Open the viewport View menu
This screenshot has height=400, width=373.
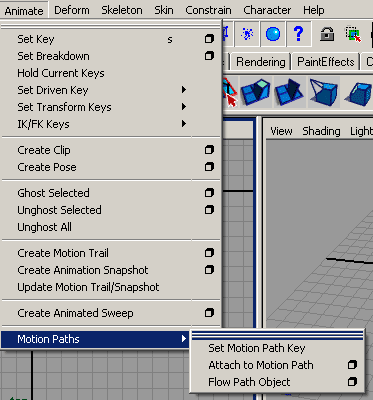pos(281,131)
